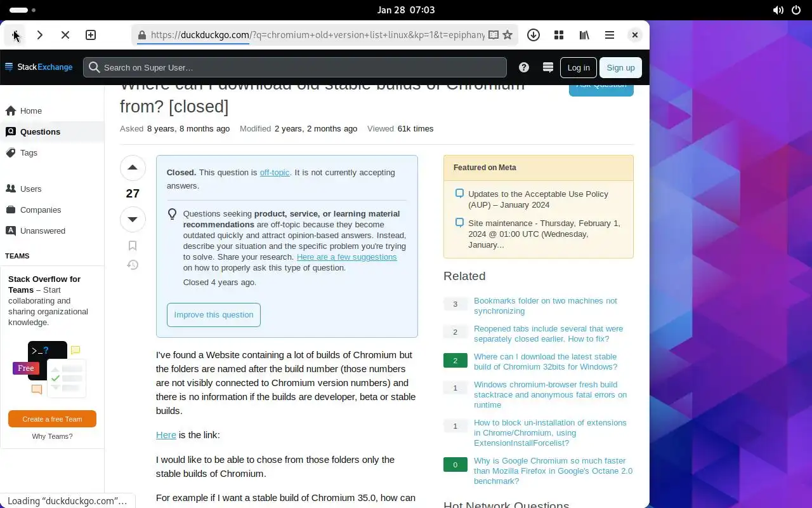Viewport: 812px width, 508px height.
Task: Open Companies in the left sidebar
Action: pyautogui.click(x=51, y=210)
